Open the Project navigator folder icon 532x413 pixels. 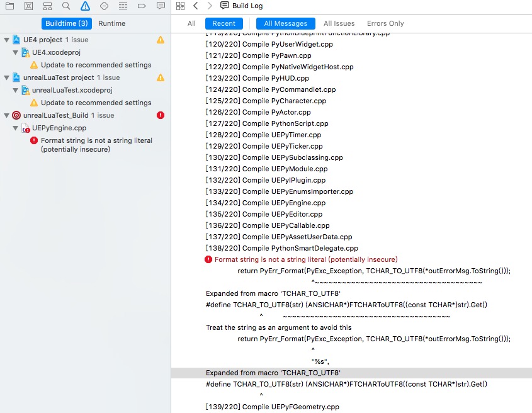pos(9,6)
